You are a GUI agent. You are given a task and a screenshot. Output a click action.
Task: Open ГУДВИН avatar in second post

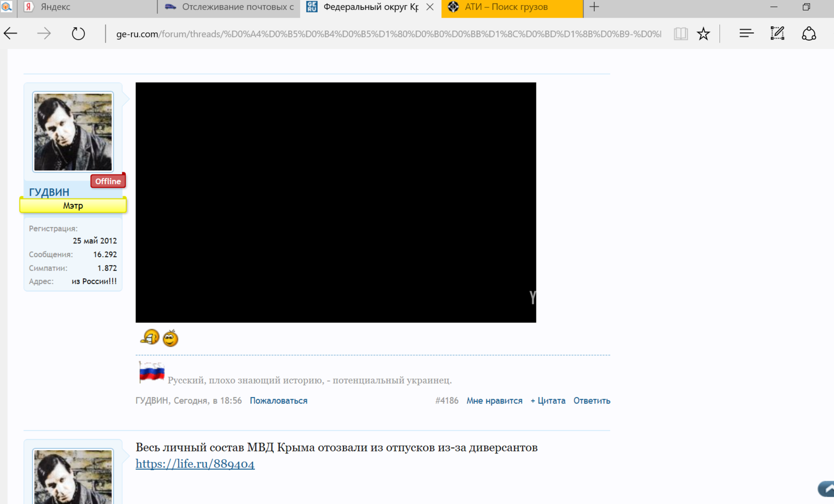coord(73,476)
